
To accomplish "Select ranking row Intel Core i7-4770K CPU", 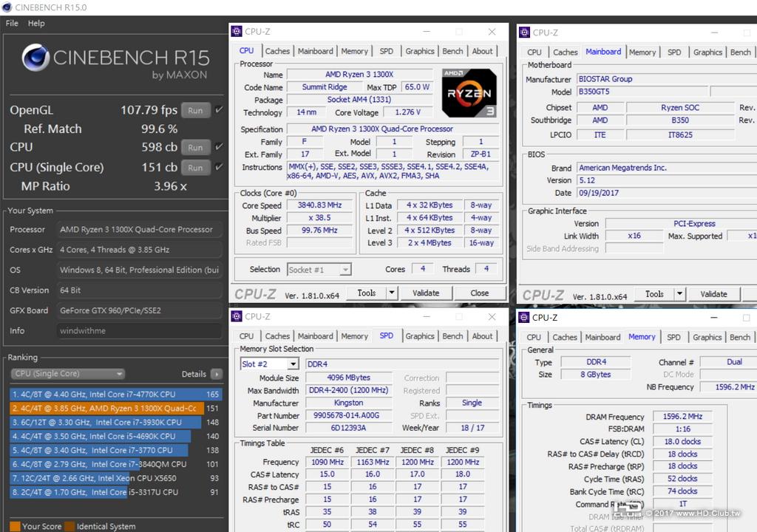I will (115, 394).
